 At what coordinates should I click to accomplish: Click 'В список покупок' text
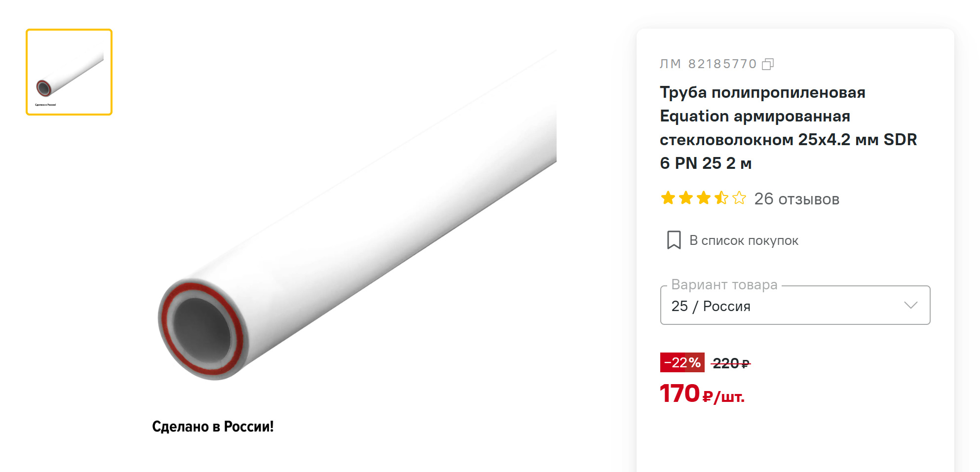point(744,240)
